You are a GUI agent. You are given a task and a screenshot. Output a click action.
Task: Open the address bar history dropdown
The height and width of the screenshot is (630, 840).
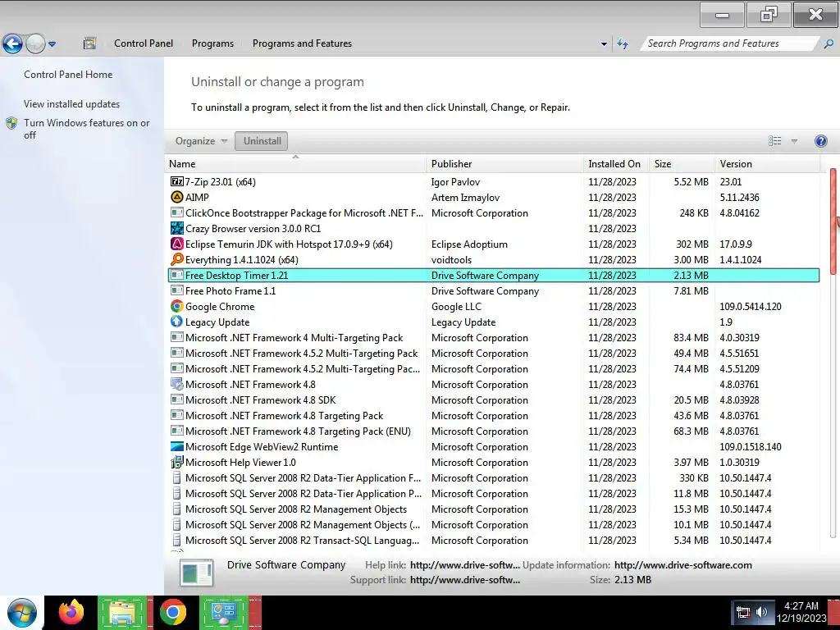[604, 44]
